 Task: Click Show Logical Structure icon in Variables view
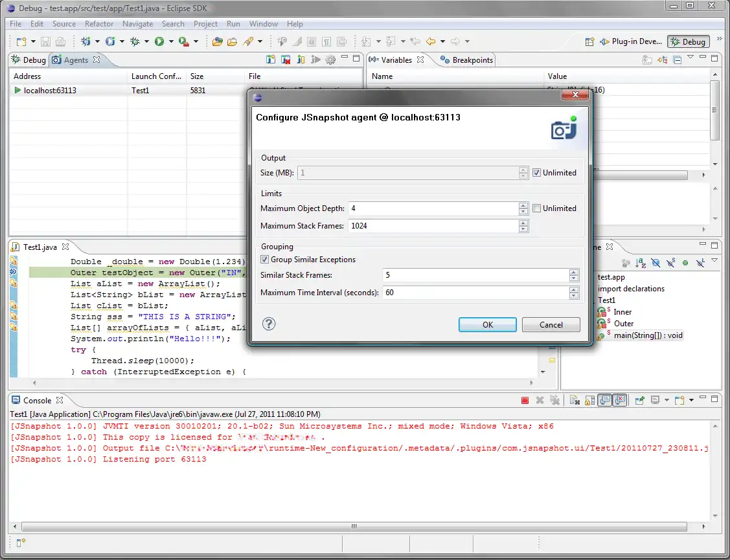click(663, 60)
